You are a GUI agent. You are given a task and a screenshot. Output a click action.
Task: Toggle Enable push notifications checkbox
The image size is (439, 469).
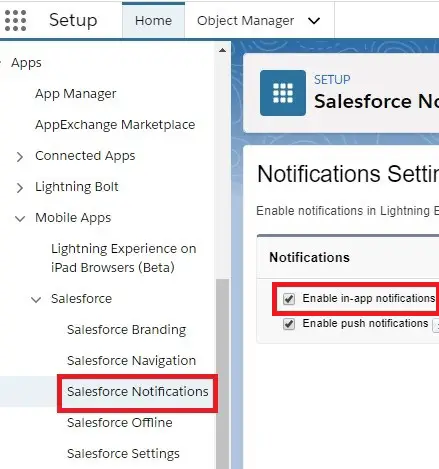pyautogui.click(x=289, y=324)
